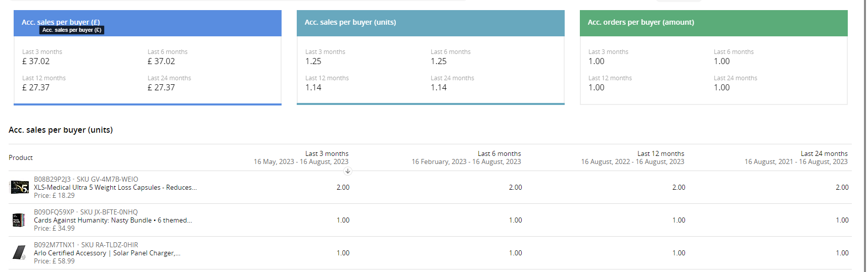The image size is (868, 272).
Task: Select the Arlo Solar Panel Charger thumbnail
Action: pos(19,252)
